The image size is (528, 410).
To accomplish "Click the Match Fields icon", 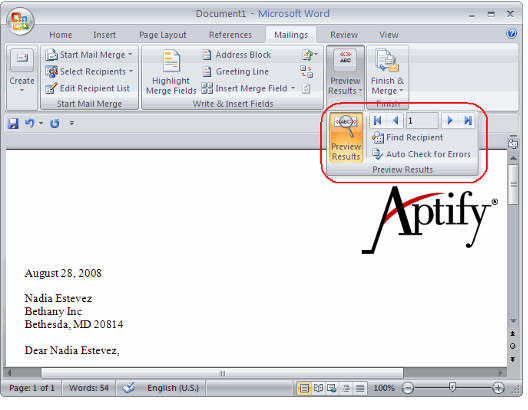I will pyautogui.click(x=306, y=71).
